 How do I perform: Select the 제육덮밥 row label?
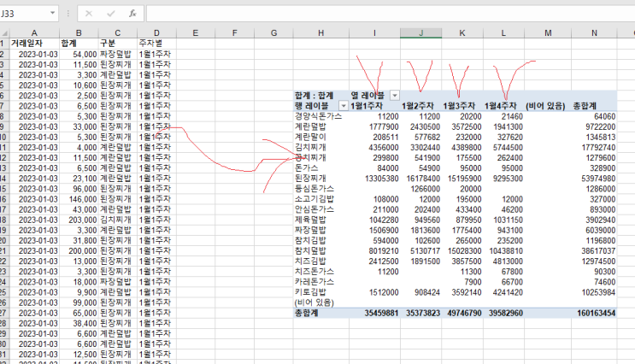310,220
